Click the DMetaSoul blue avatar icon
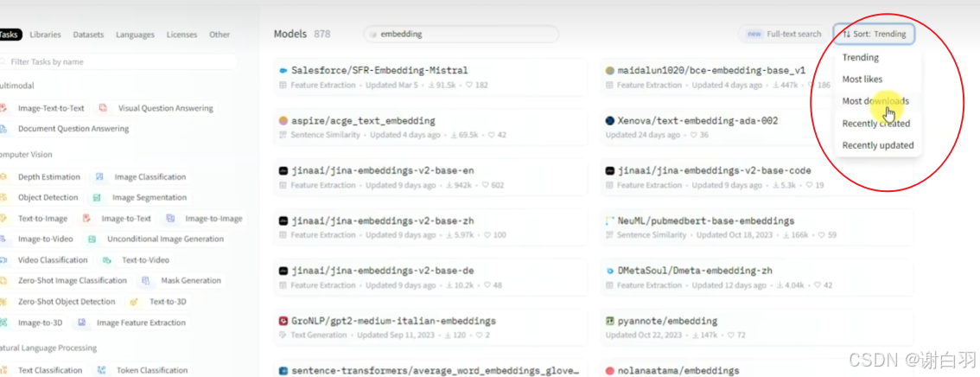Viewport: 980px width, 377px height. [x=610, y=271]
